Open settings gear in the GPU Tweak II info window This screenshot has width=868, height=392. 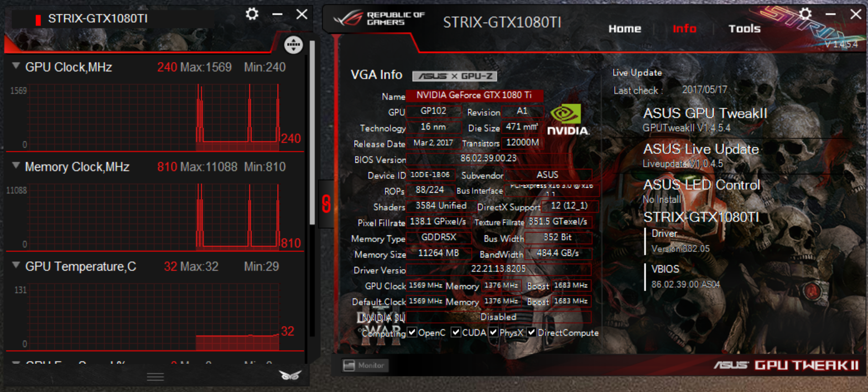point(805,14)
